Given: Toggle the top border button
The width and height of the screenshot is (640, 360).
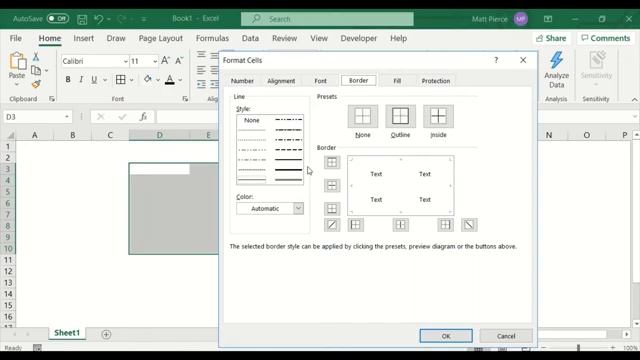Looking at the screenshot, I should pyautogui.click(x=332, y=162).
